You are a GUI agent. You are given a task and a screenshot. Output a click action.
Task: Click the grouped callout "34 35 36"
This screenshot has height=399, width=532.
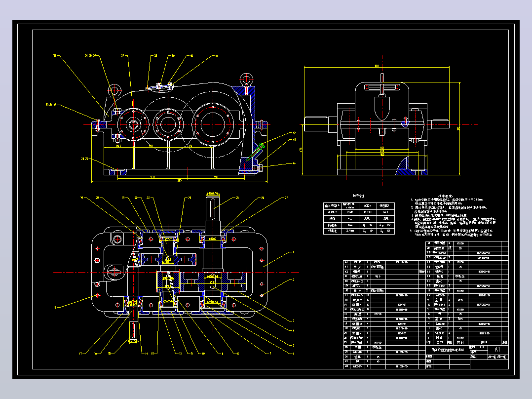coord(90,56)
